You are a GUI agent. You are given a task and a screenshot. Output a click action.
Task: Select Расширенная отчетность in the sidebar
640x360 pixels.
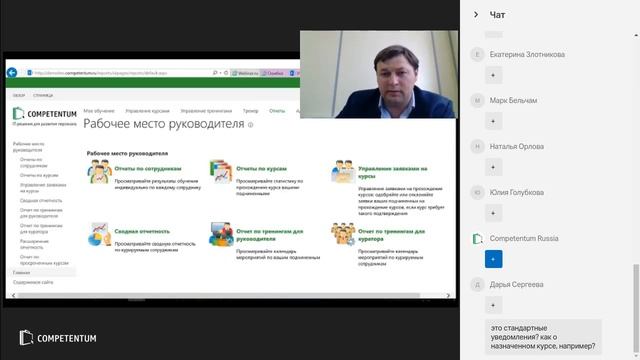click(34, 244)
